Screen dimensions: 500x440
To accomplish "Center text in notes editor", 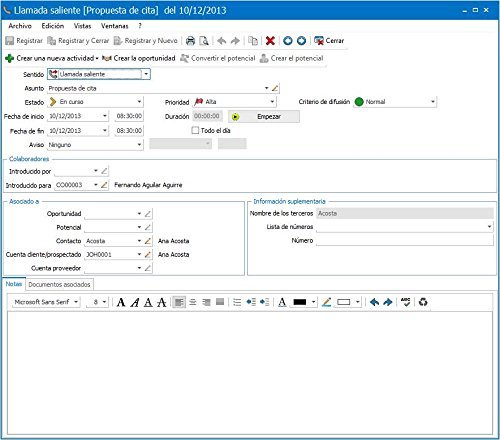I will [193, 302].
